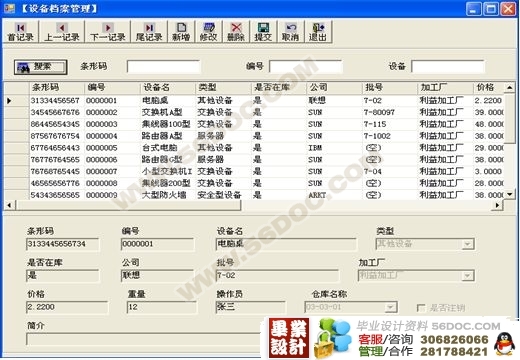The width and height of the screenshot is (520, 360).
Task: Go to next record 下一记录
Action: pyautogui.click(x=108, y=32)
